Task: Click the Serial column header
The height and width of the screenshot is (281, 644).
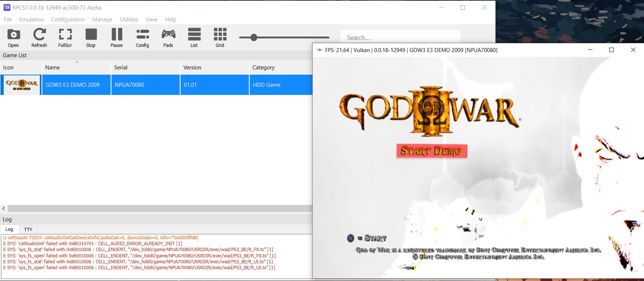Action: (121, 68)
